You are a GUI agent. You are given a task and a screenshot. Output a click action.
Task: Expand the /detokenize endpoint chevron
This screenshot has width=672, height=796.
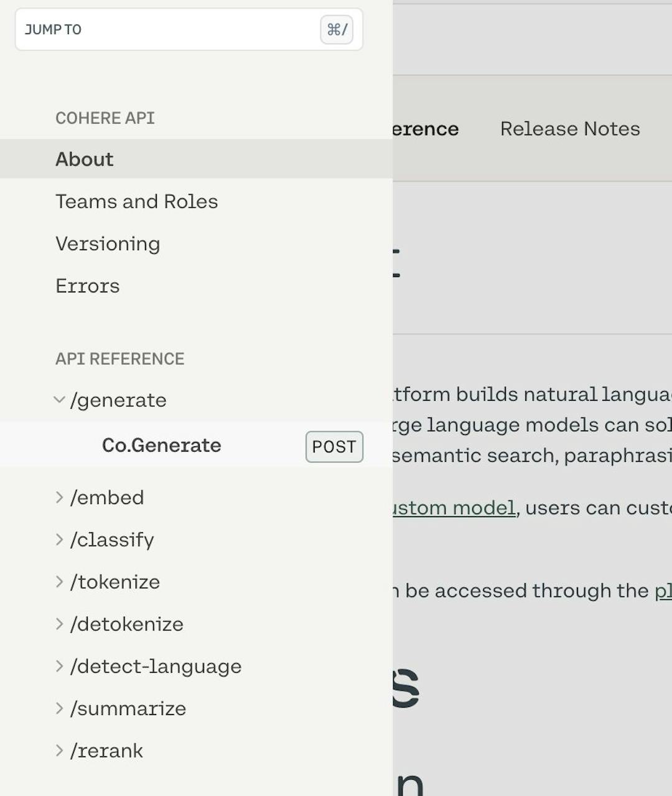[60, 624]
